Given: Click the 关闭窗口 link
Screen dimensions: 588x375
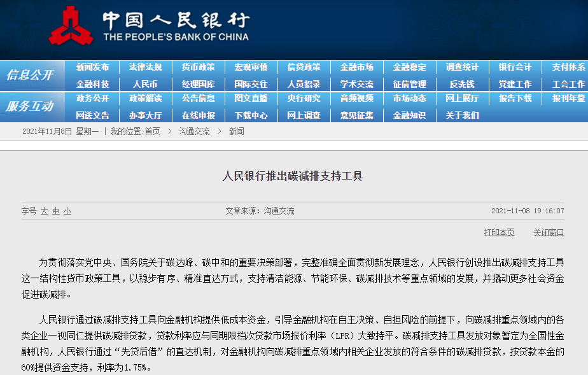Looking at the screenshot, I should (549, 232).
